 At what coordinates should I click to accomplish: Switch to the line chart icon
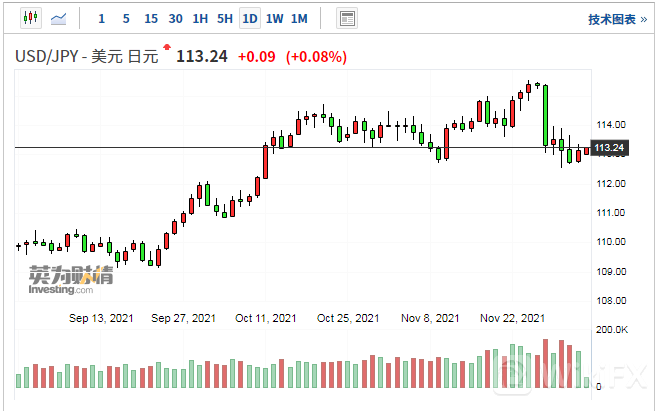(59, 18)
